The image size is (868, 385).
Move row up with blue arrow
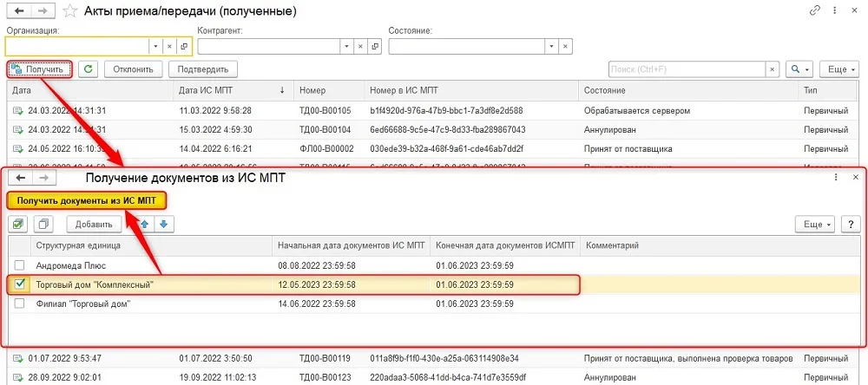click(x=144, y=224)
